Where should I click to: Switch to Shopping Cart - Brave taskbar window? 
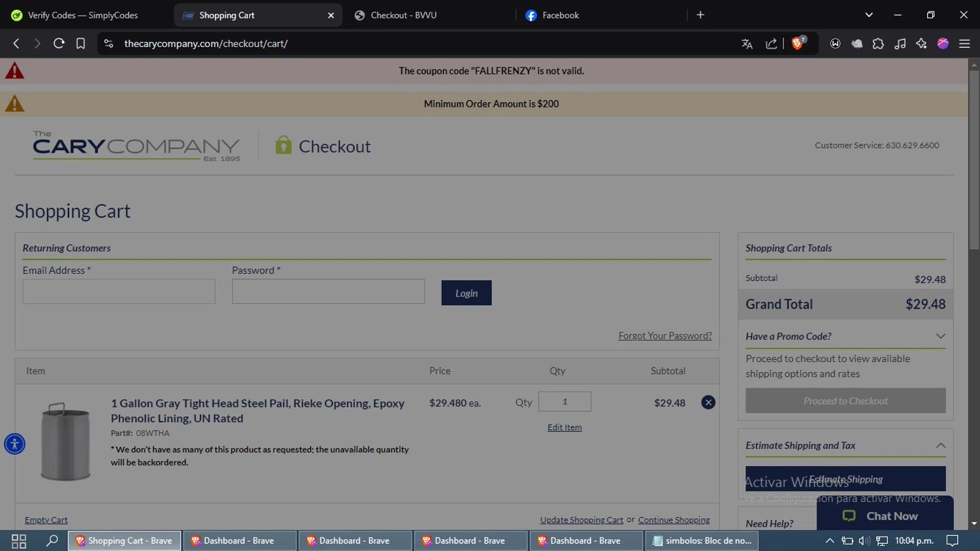click(124, 541)
